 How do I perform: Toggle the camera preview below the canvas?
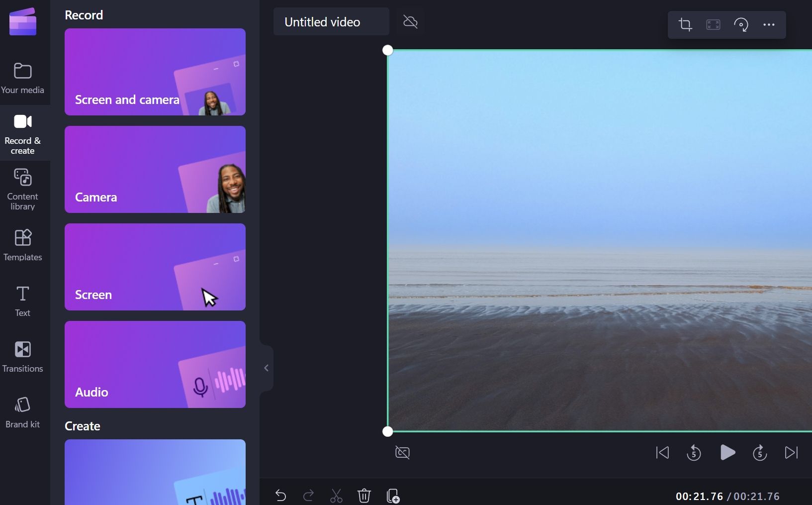coord(402,453)
